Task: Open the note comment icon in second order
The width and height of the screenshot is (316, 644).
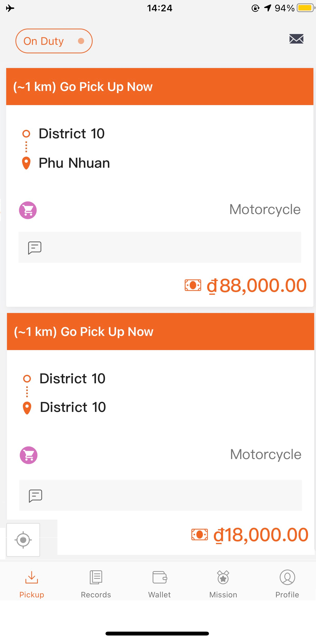Action: point(36,496)
